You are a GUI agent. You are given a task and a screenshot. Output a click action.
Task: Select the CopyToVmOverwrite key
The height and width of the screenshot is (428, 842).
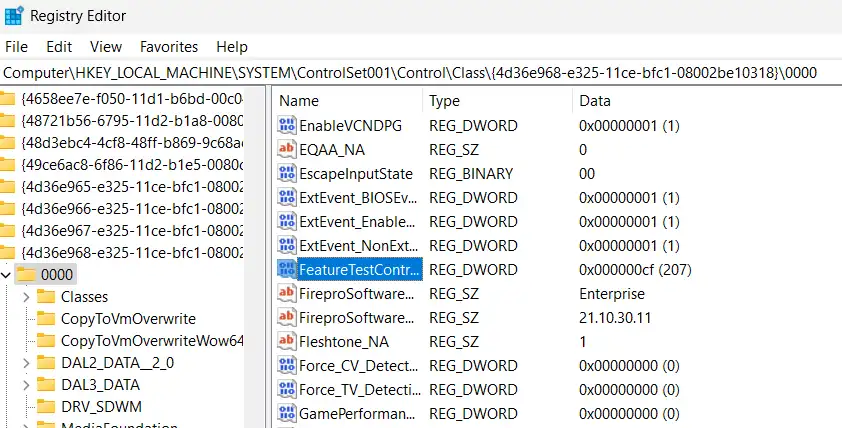click(x=128, y=319)
